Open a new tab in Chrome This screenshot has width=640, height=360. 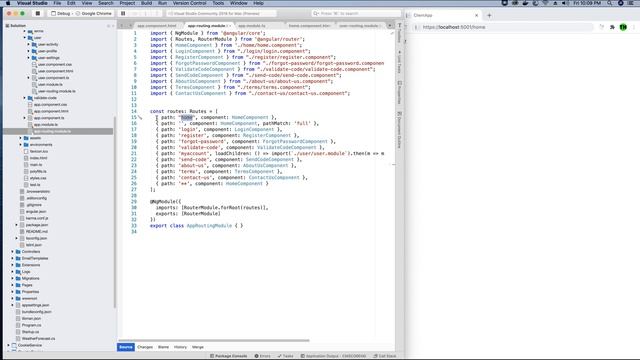point(489,16)
